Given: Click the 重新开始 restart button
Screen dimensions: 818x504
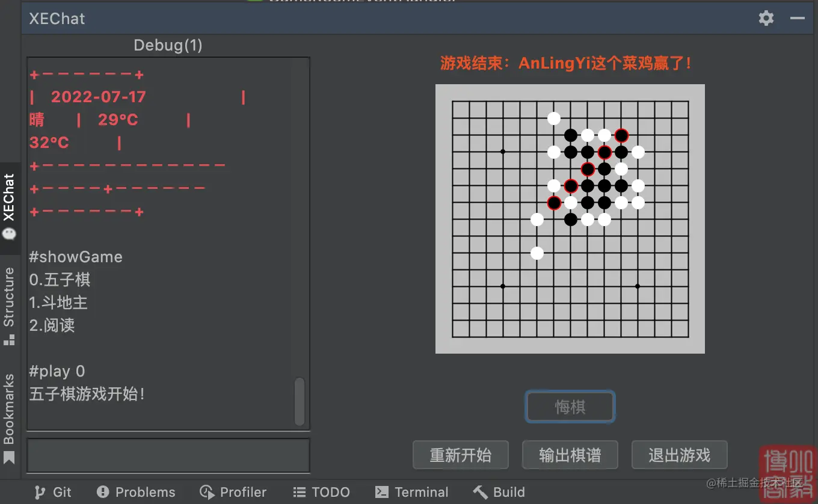Looking at the screenshot, I should click(461, 455).
